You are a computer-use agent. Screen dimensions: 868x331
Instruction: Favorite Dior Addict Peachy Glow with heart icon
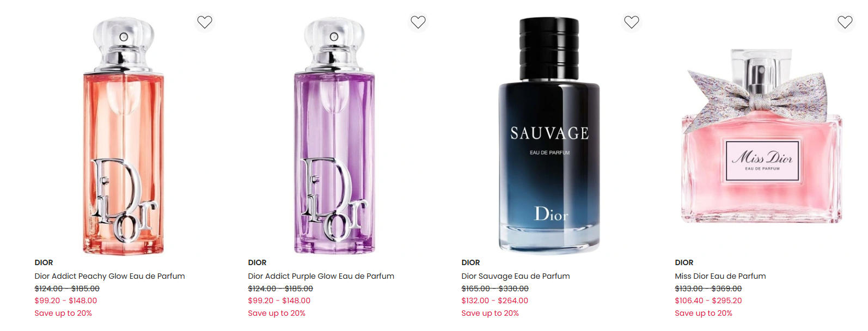point(205,22)
